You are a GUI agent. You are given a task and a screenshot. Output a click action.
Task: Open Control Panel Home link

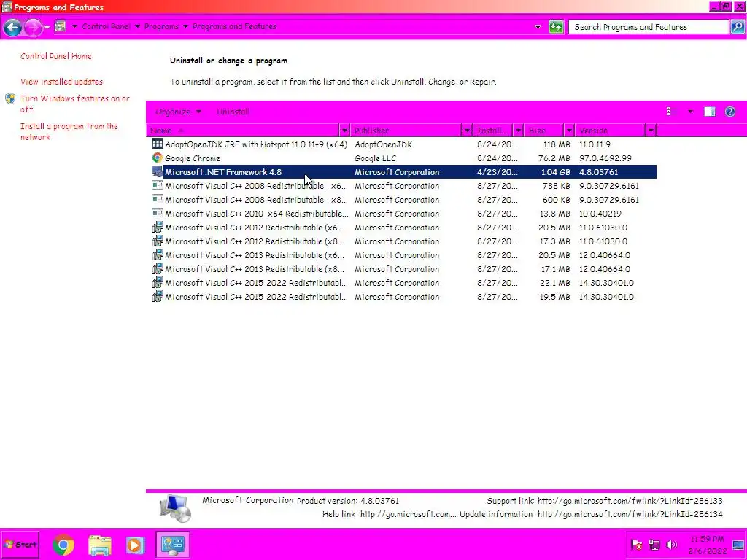click(55, 56)
